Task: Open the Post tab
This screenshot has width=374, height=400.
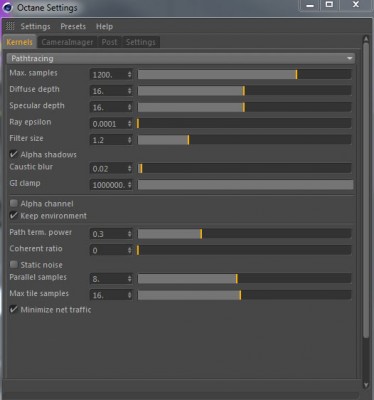Action: [x=109, y=42]
